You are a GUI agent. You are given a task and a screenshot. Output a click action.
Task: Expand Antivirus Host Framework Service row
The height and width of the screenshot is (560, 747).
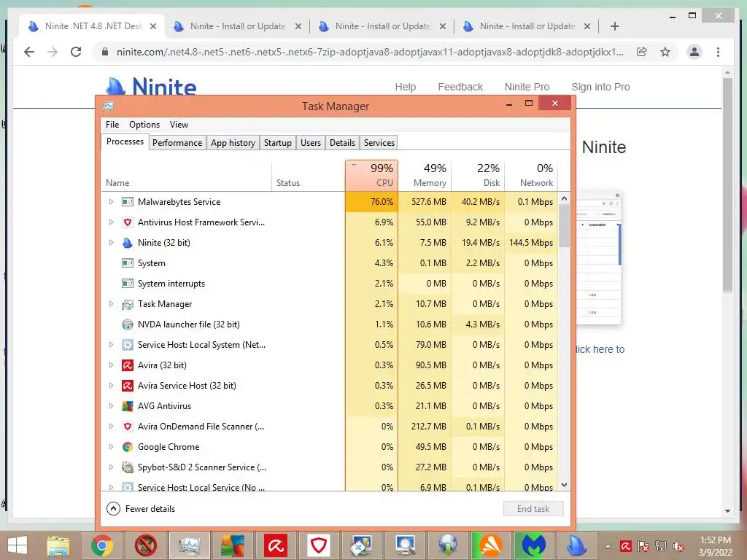tap(111, 222)
